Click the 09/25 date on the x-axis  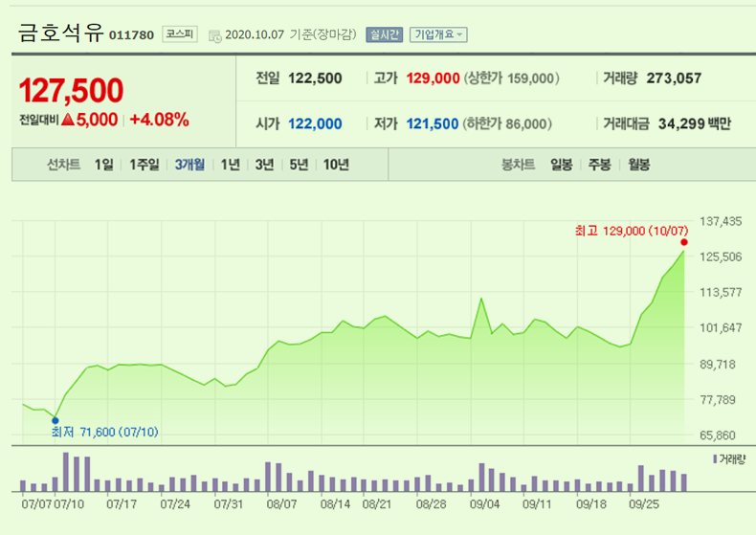tap(644, 504)
